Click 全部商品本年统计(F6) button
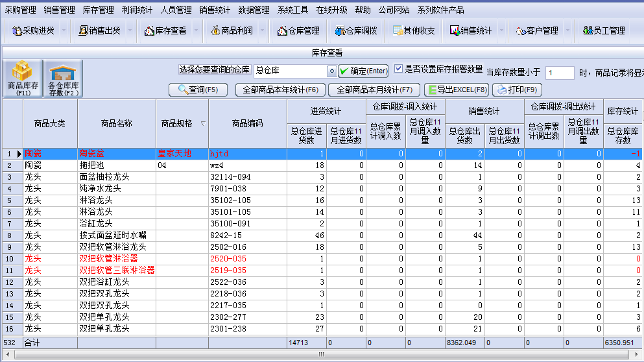The image size is (644, 362). tap(280, 90)
